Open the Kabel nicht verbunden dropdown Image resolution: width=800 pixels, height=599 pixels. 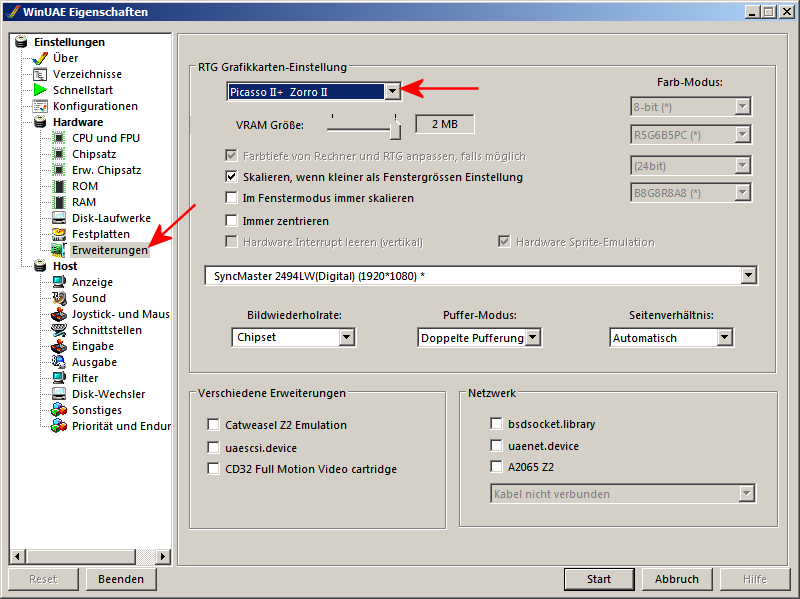pos(746,493)
